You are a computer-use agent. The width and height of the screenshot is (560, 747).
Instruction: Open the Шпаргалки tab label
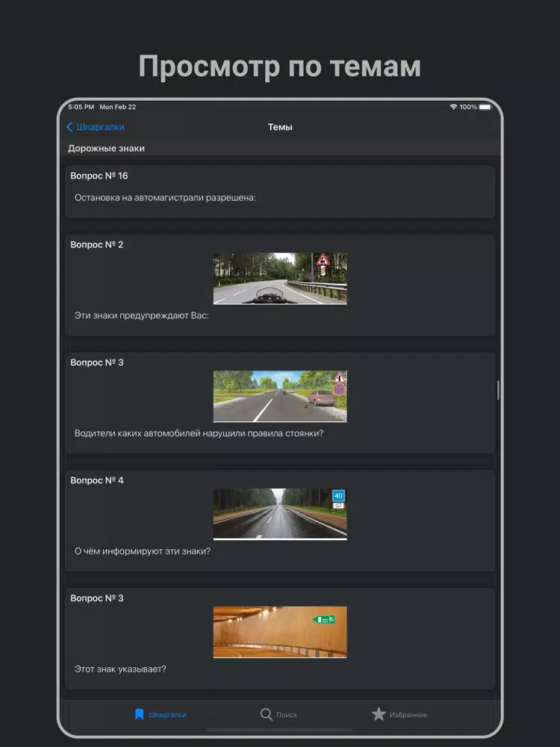[167, 715]
